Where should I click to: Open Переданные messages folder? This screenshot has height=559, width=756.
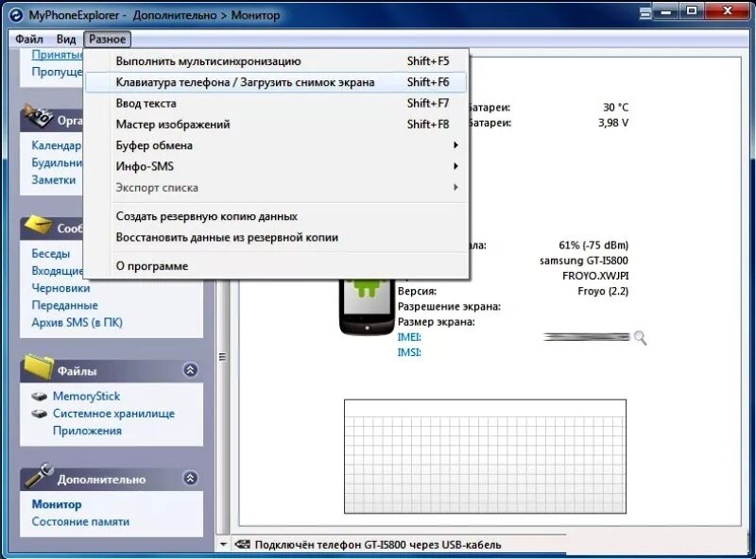pos(64,306)
